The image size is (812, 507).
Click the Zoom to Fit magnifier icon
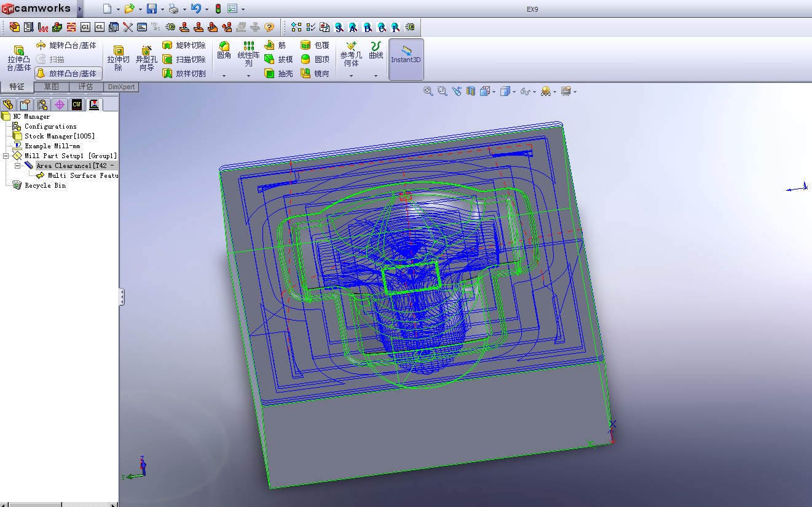pyautogui.click(x=428, y=91)
